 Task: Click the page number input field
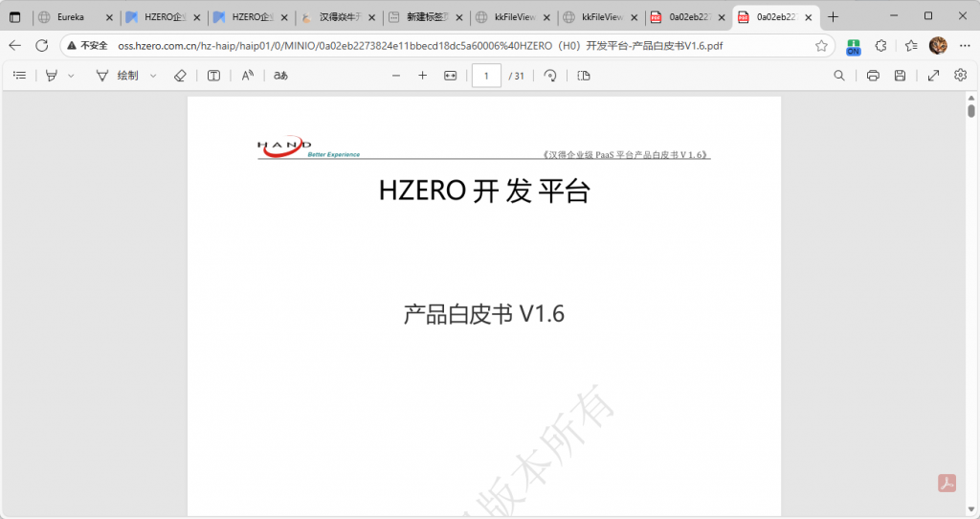(x=486, y=76)
